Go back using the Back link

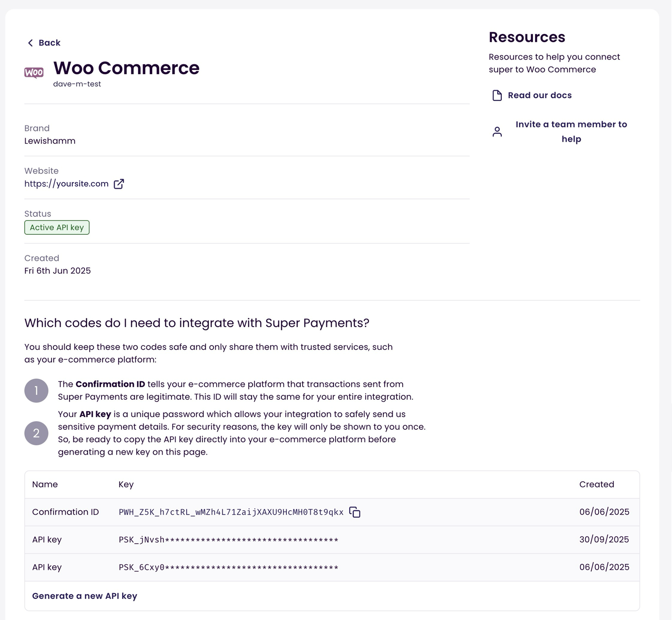point(49,43)
